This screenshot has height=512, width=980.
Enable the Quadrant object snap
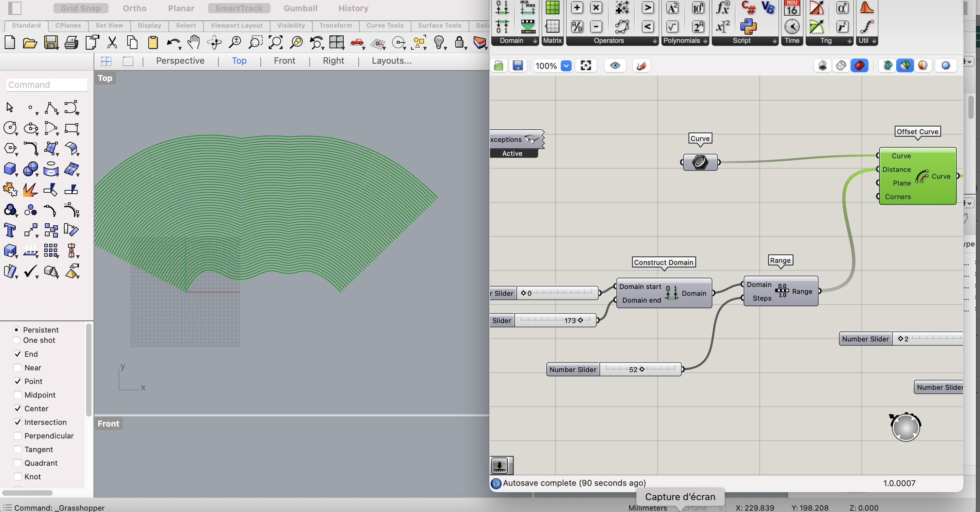(x=17, y=463)
